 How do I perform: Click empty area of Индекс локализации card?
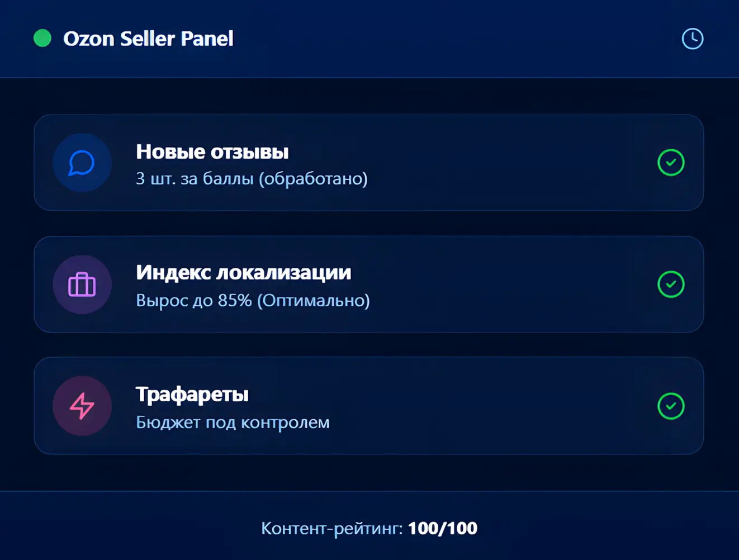pos(503,284)
